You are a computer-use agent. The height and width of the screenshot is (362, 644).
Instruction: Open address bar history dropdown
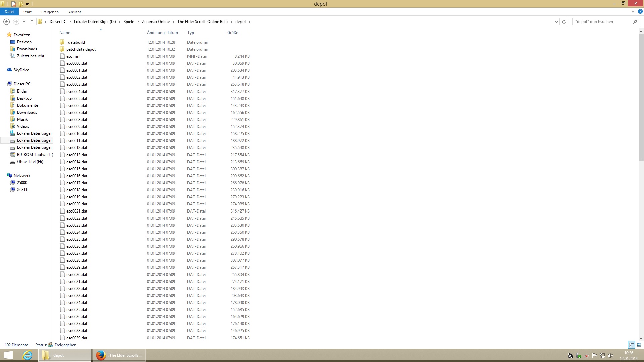[x=556, y=22]
